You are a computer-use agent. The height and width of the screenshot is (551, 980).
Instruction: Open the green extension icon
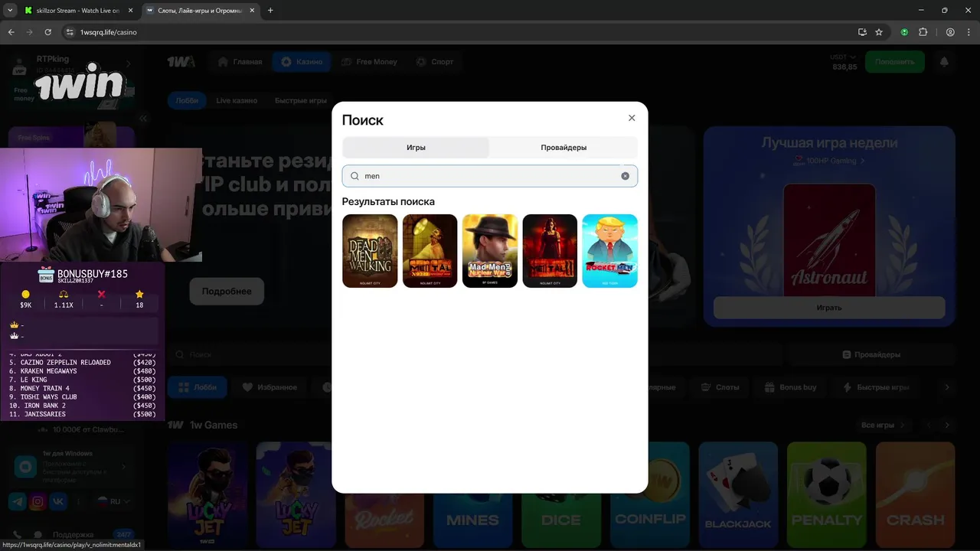tap(904, 32)
